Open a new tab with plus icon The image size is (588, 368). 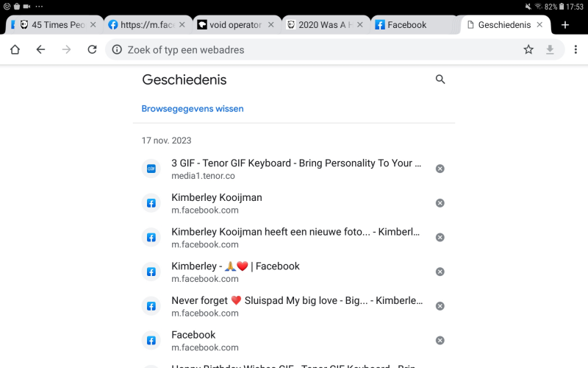click(x=565, y=25)
